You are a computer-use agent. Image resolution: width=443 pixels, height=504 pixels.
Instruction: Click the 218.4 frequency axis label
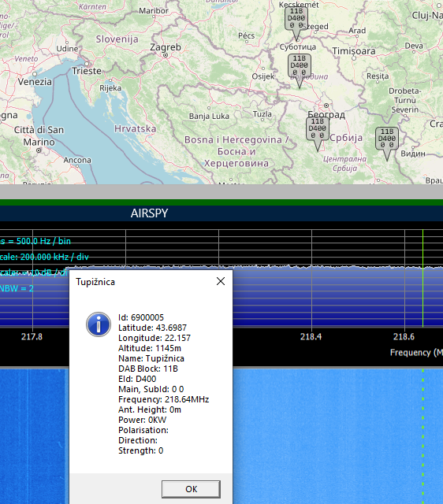pos(311,336)
